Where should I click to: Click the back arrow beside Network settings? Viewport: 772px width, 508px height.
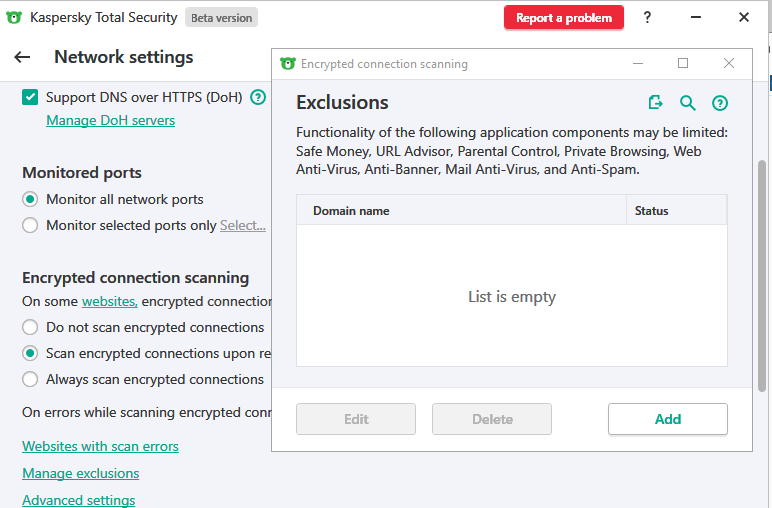click(x=22, y=57)
